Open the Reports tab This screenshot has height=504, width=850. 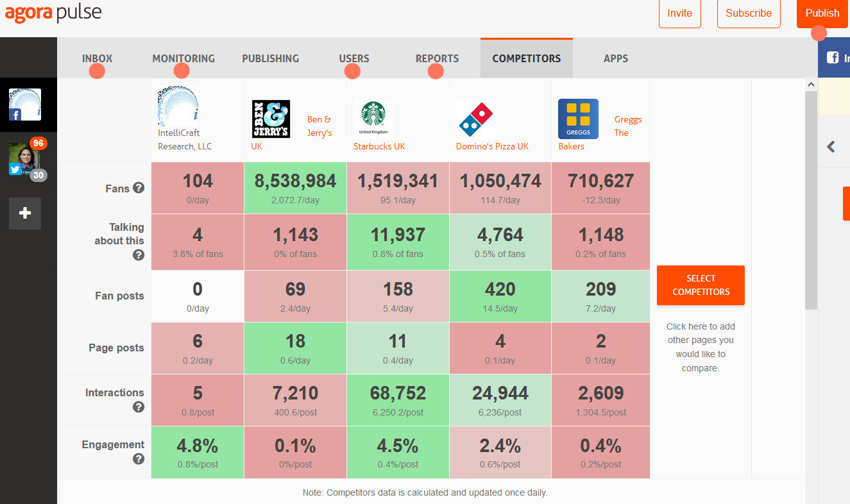pos(437,58)
